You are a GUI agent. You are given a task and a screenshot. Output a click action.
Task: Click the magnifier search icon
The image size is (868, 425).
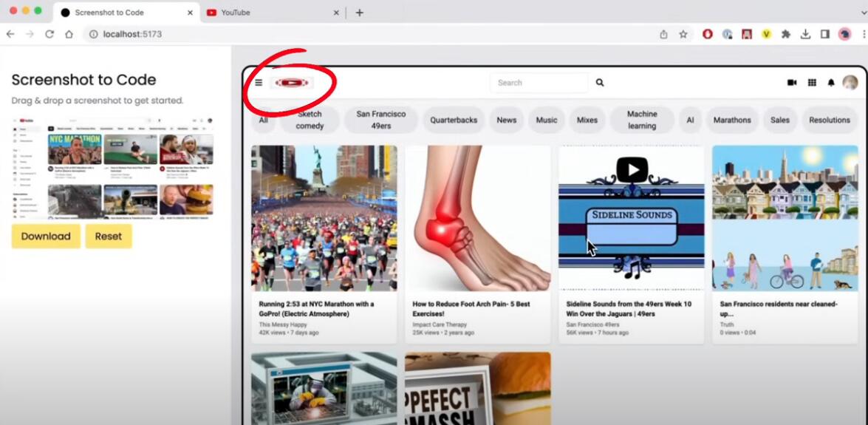click(600, 83)
